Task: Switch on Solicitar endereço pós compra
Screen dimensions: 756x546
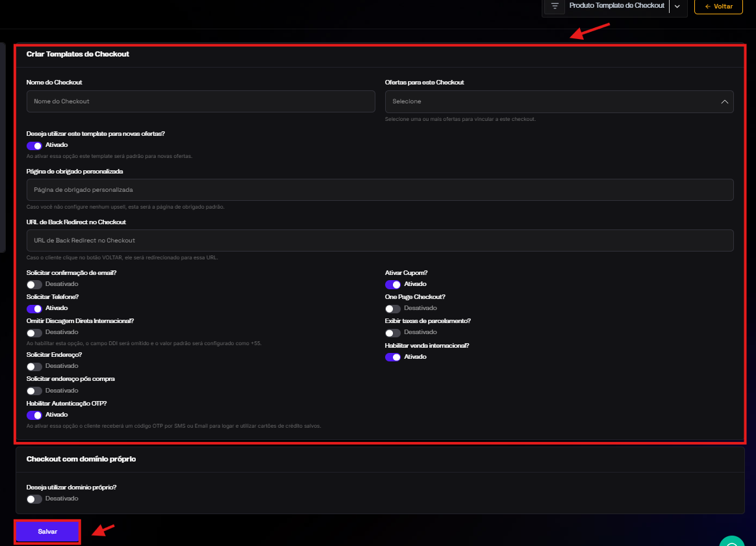Action: point(34,391)
